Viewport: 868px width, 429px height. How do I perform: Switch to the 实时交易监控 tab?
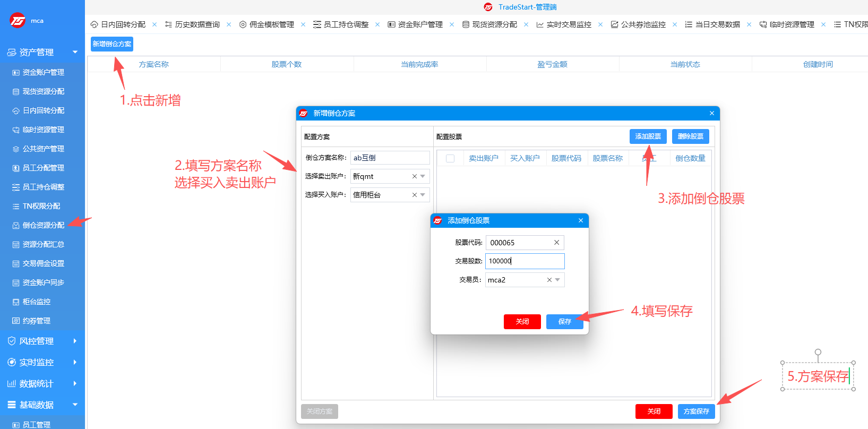[x=564, y=24]
